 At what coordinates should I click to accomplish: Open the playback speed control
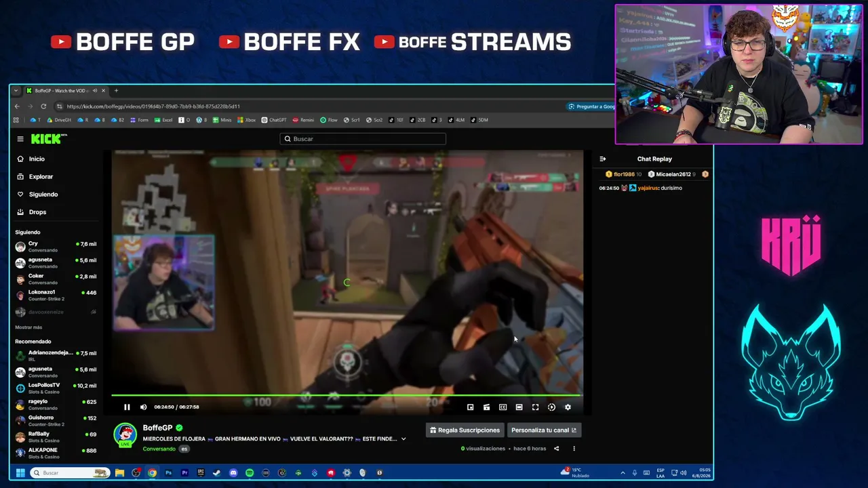[551, 407]
